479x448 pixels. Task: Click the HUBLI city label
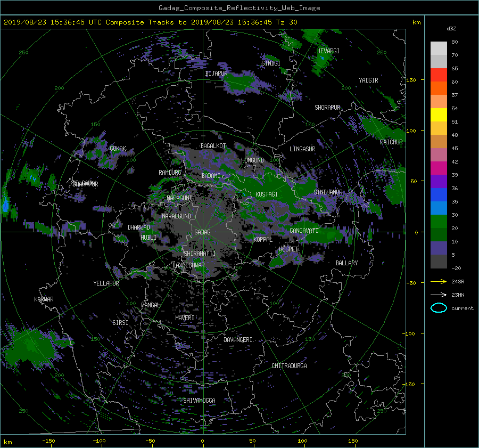point(148,238)
